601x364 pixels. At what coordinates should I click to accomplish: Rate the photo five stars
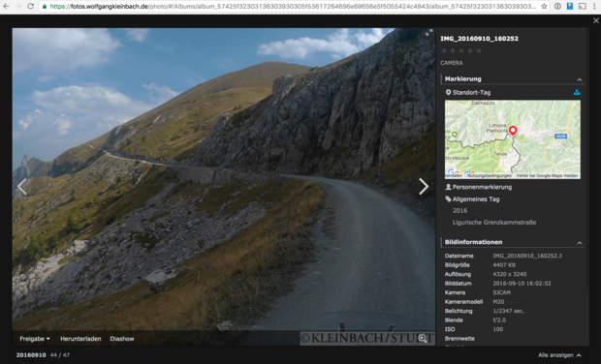pos(479,51)
